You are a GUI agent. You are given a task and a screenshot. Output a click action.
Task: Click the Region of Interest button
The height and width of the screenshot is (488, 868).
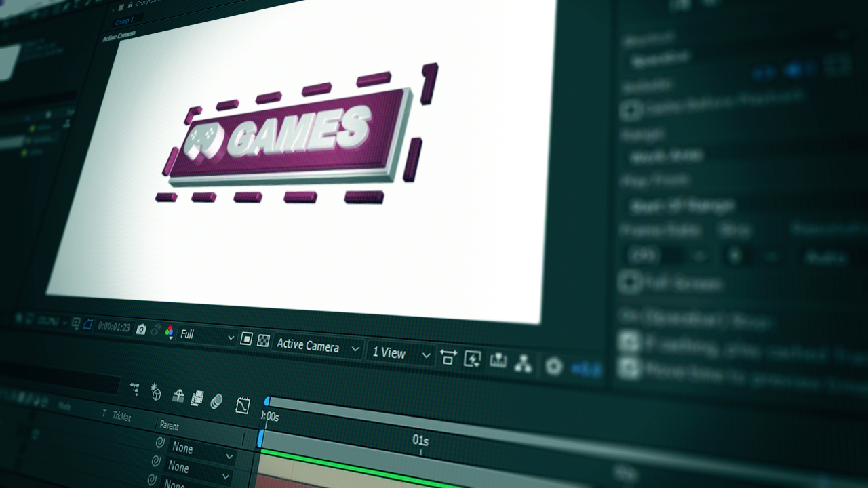click(246, 338)
